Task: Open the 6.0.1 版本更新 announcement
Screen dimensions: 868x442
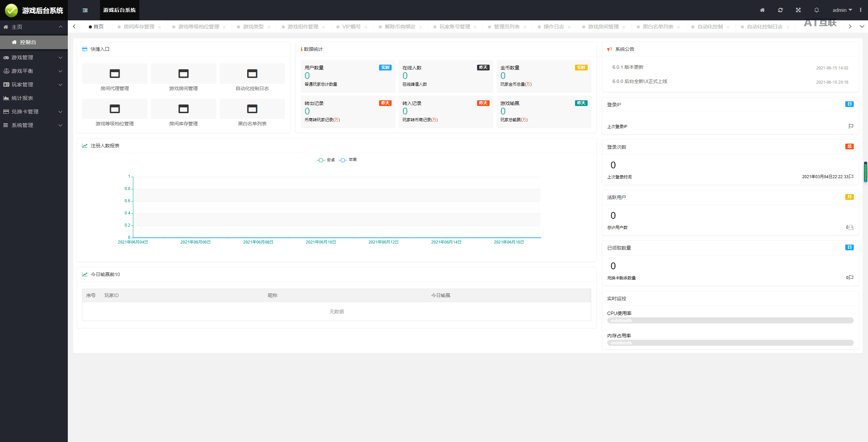Action: coord(628,67)
